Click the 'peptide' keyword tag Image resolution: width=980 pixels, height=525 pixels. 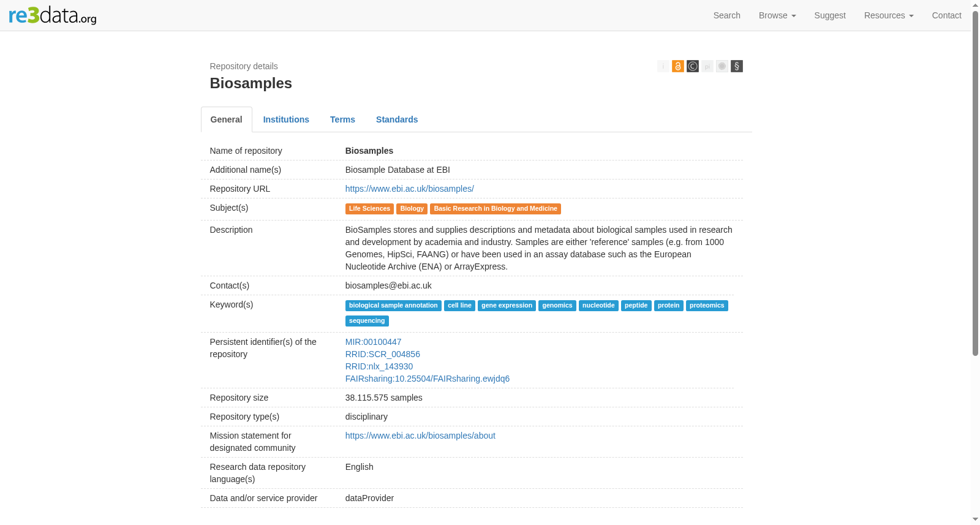pyautogui.click(x=636, y=306)
